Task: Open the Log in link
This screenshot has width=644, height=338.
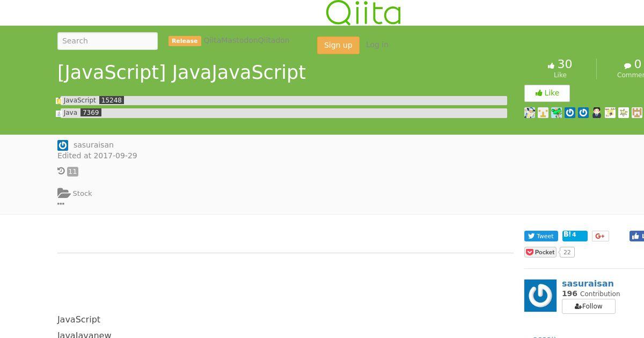Action: (x=377, y=45)
